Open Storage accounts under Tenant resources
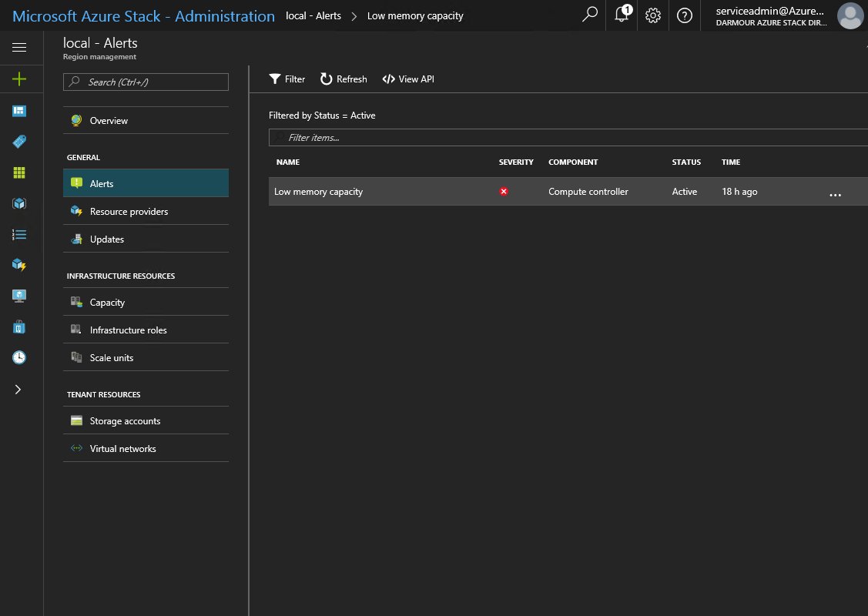868x616 pixels. tap(146, 420)
